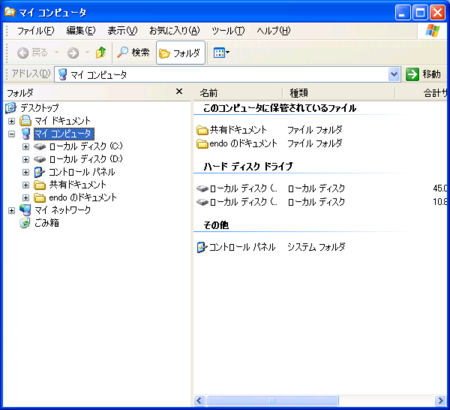Screen dimensions: 450x410
Task: Expand endo のドキュメント tree node
Action: coord(26,198)
